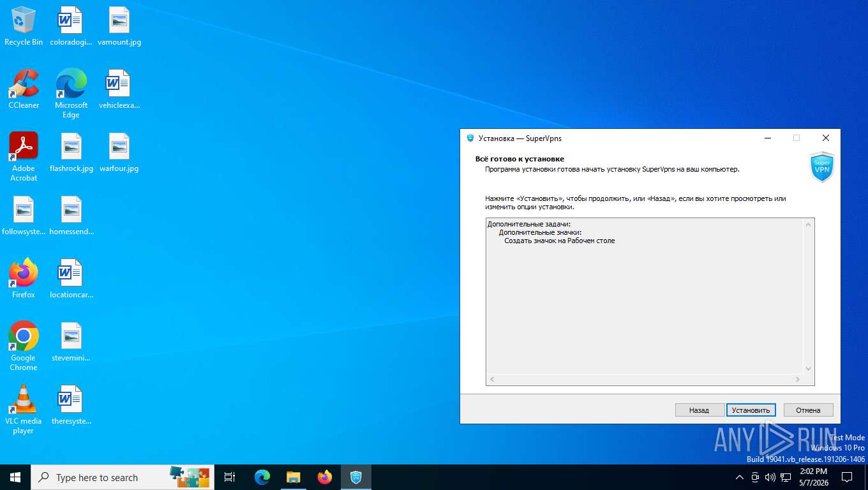The image size is (868, 490).
Task: Click the SuperVPN shield logo in installer
Action: click(x=821, y=167)
